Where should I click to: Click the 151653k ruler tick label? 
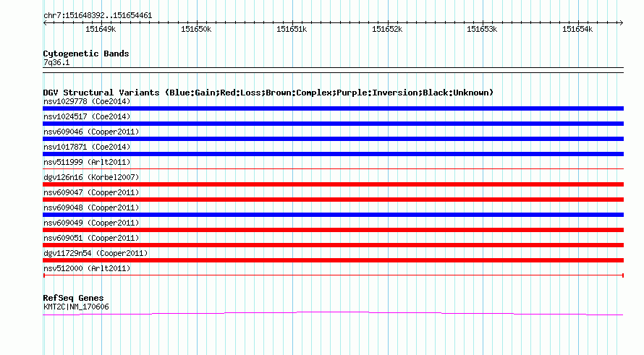(482, 30)
